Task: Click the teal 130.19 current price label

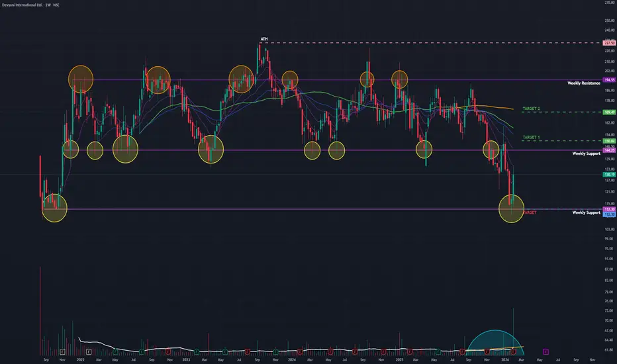Action: tap(609, 174)
